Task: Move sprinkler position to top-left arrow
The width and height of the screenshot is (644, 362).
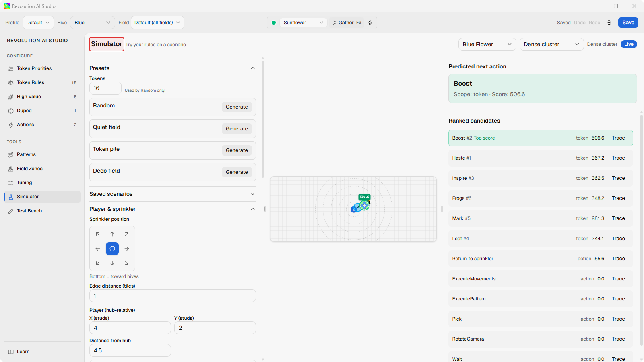Action: point(98,234)
